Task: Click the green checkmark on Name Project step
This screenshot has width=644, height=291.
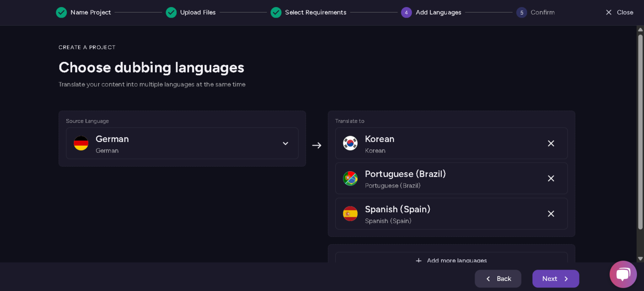Action: click(61, 13)
